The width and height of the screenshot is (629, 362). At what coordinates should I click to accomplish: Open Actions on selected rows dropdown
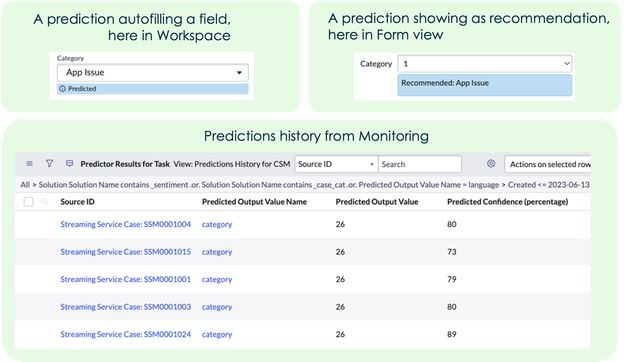pyautogui.click(x=548, y=164)
